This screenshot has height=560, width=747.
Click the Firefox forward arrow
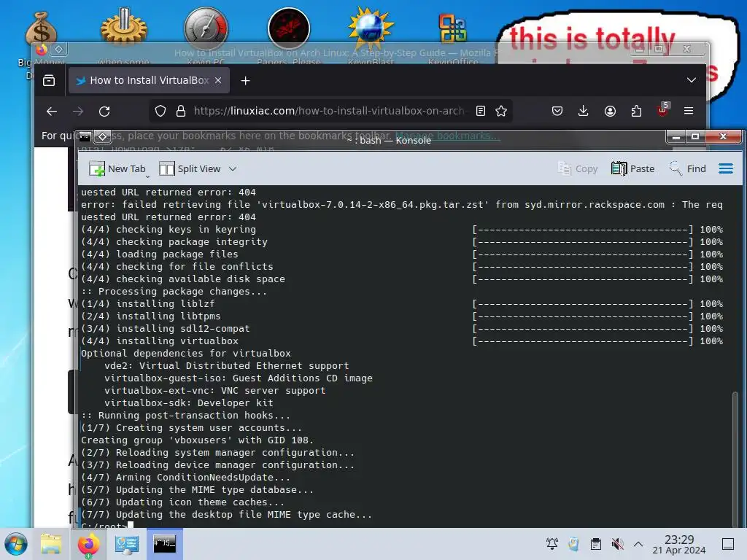tap(78, 111)
